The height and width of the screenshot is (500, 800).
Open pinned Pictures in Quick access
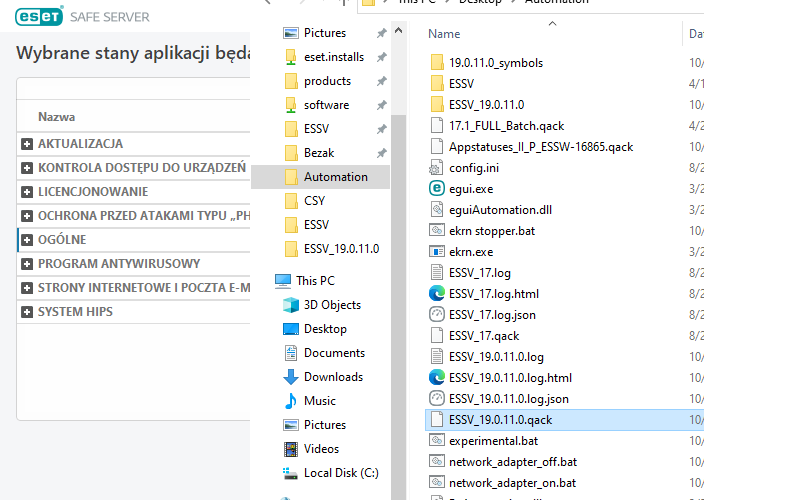tap(324, 33)
